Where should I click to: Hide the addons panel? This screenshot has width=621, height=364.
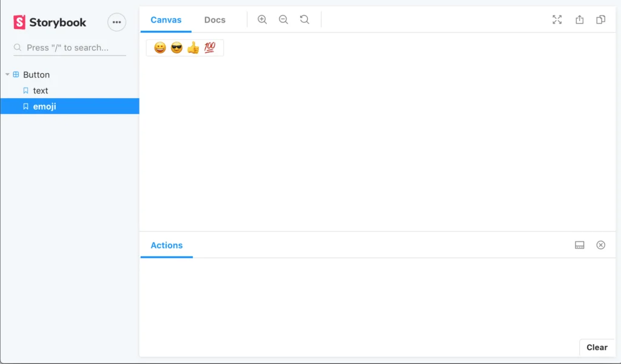click(x=601, y=245)
